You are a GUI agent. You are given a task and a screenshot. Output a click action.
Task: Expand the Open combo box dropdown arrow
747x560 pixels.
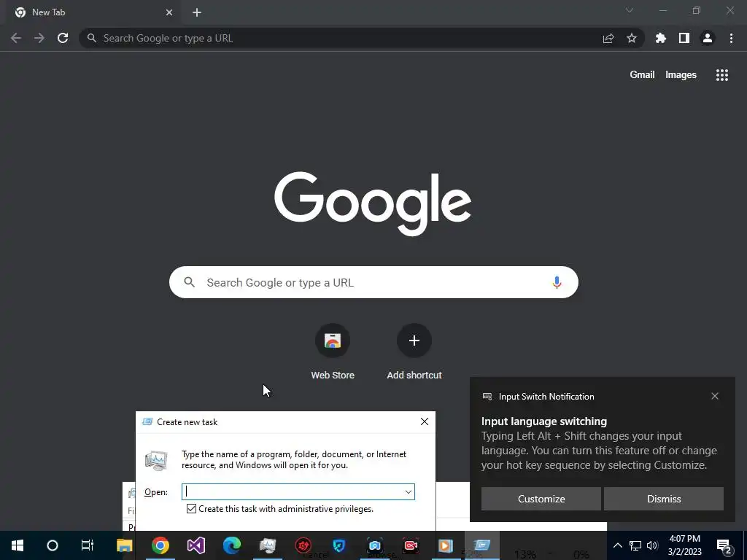pyautogui.click(x=409, y=492)
